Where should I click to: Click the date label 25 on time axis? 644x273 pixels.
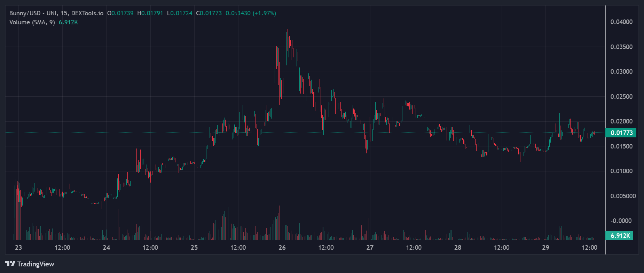194,248
